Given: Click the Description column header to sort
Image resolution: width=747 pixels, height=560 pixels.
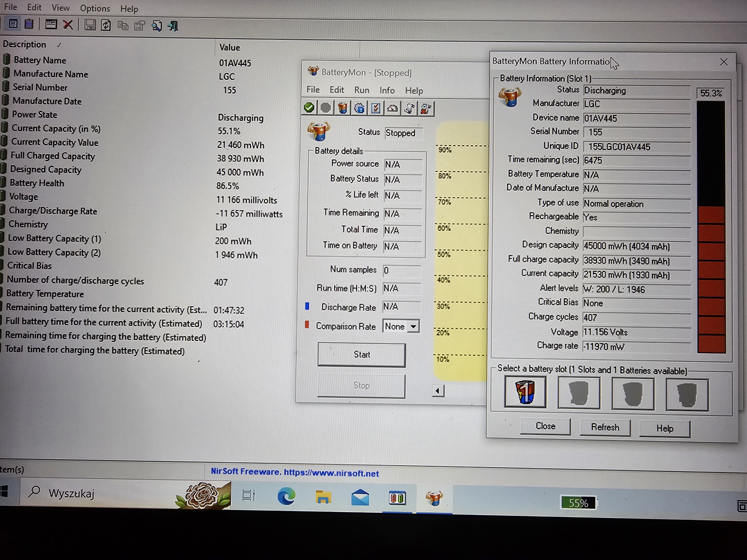Looking at the screenshot, I should (25, 44).
